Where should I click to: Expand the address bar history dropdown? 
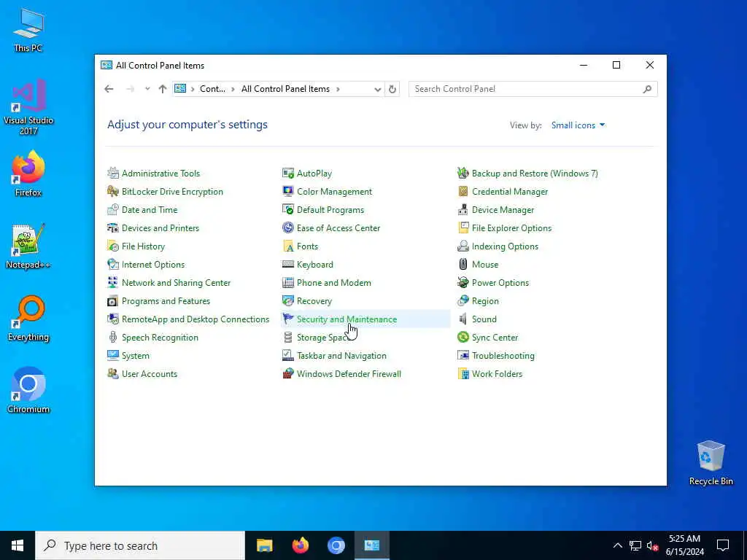[x=377, y=89]
